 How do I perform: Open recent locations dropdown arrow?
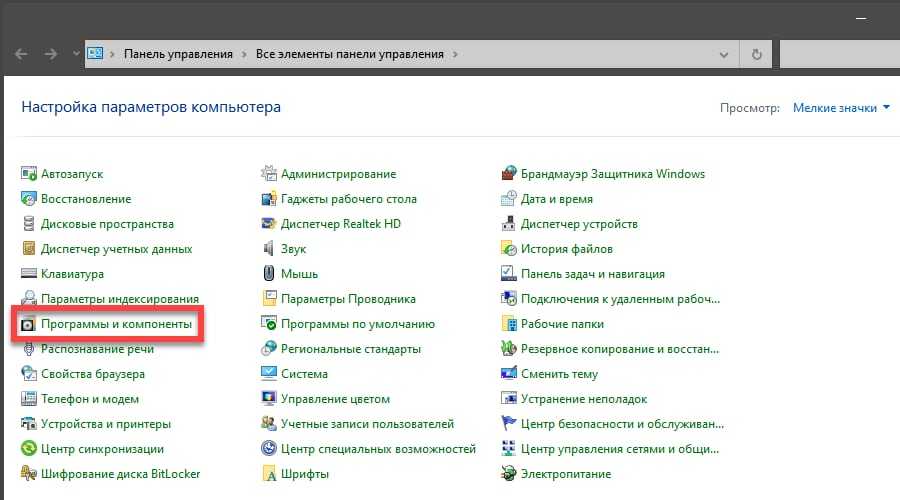76,54
